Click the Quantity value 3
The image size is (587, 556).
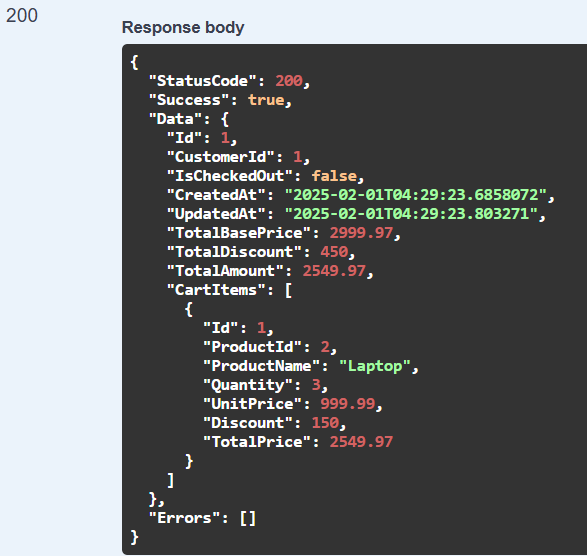pos(316,385)
